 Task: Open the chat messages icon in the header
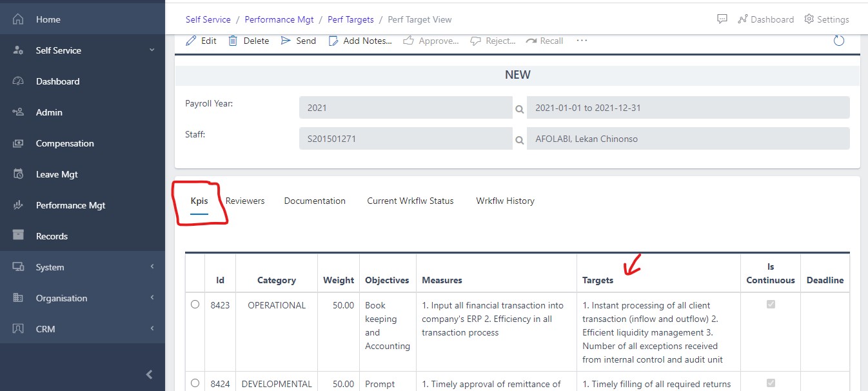click(722, 19)
